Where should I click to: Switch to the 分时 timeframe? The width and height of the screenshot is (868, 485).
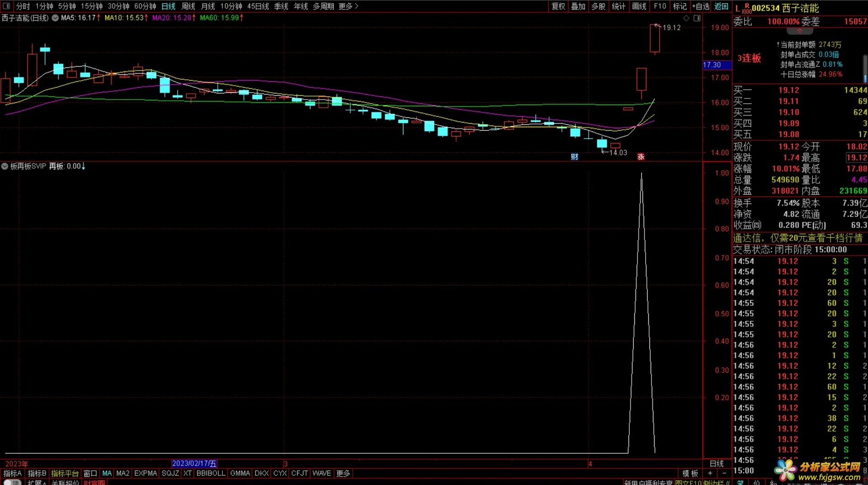[23, 6]
